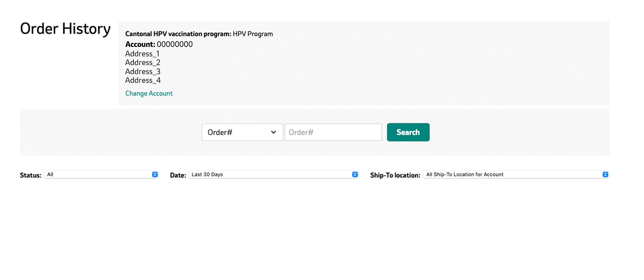Click the Cantonal HPV vaccination program label

click(x=178, y=34)
